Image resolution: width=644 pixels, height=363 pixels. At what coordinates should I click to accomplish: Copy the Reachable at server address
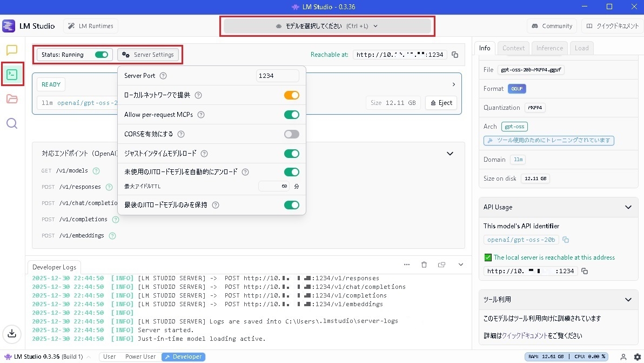click(x=455, y=55)
